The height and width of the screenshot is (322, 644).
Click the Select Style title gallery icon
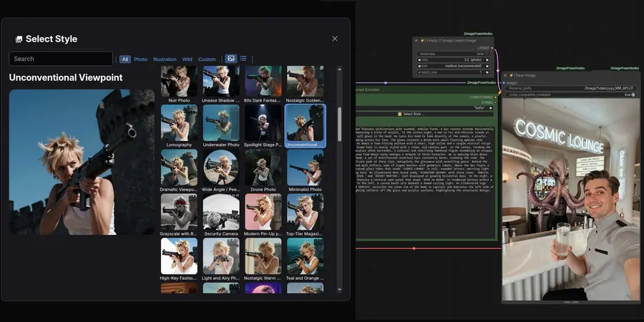point(19,39)
